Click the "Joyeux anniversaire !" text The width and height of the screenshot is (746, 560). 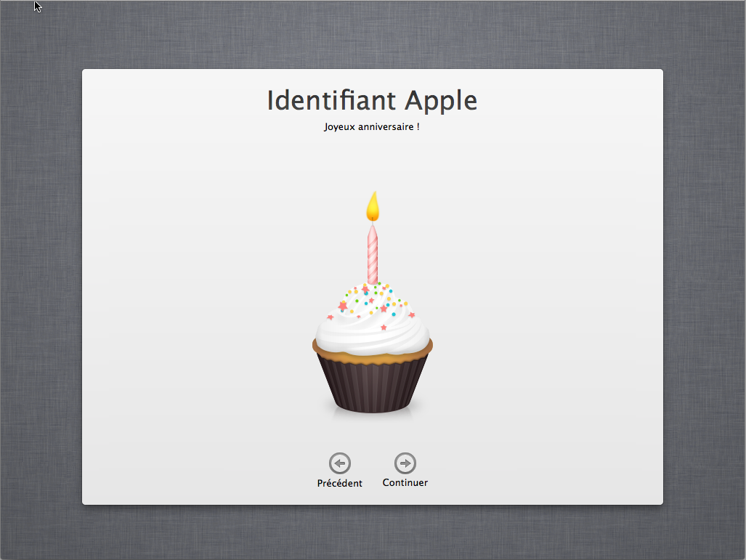coord(372,127)
